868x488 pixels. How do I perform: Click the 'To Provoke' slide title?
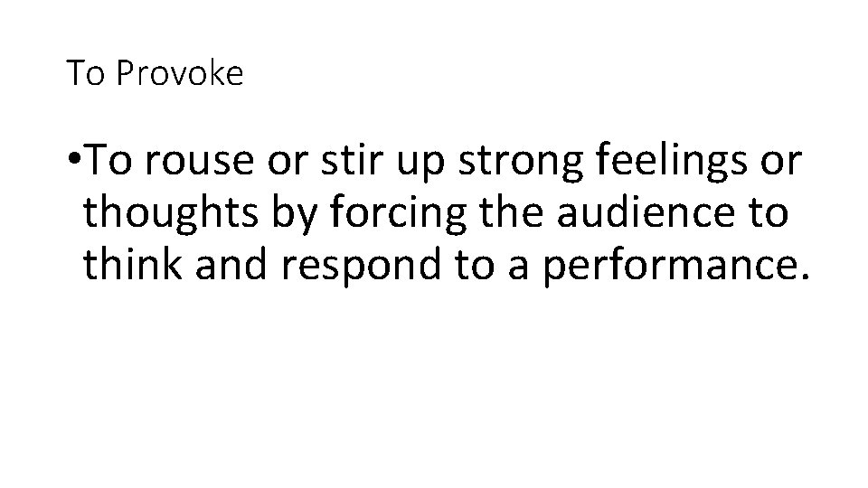[156, 74]
